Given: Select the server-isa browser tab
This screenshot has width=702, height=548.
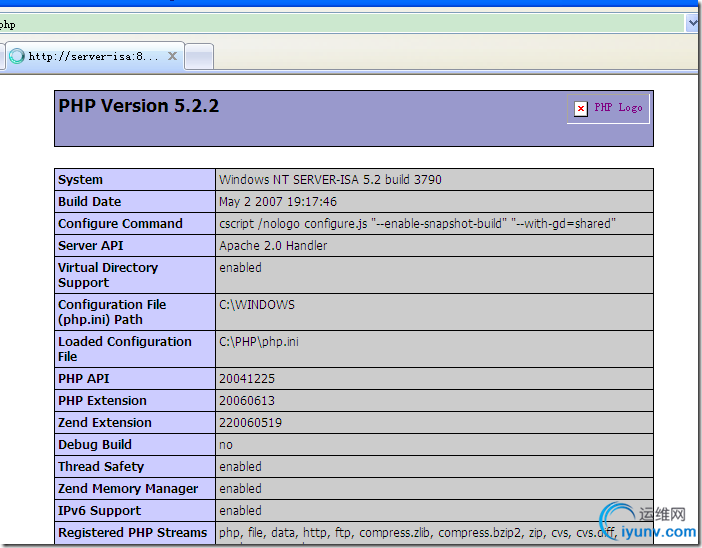Looking at the screenshot, I should click(94, 56).
